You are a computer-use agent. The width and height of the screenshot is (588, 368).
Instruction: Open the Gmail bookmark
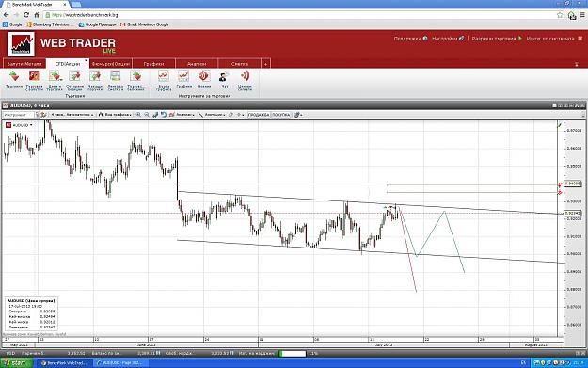[144, 24]
